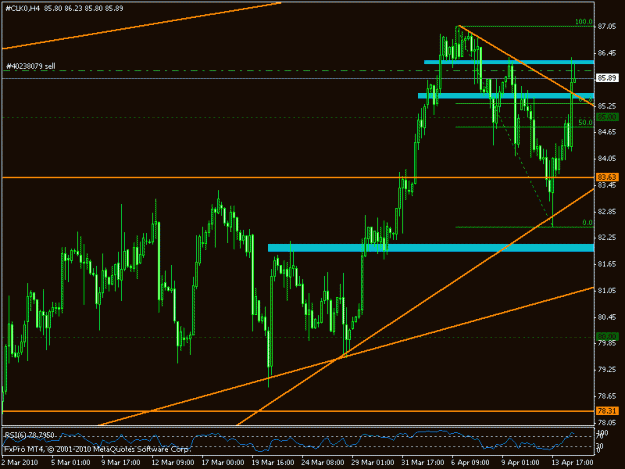Click the 2 Mar 2010 date label
The image size is (625, 469).
tap(20, 462)
